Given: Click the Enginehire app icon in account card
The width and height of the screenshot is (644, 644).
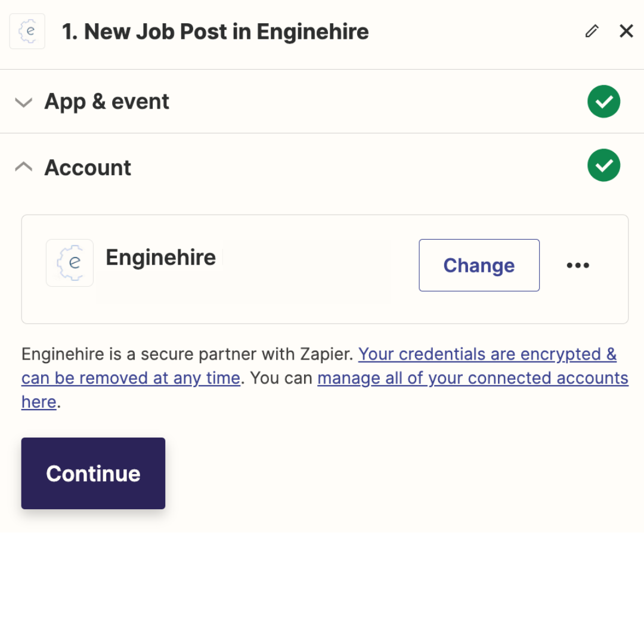Looking at the screenshot, I should point(70,263).
